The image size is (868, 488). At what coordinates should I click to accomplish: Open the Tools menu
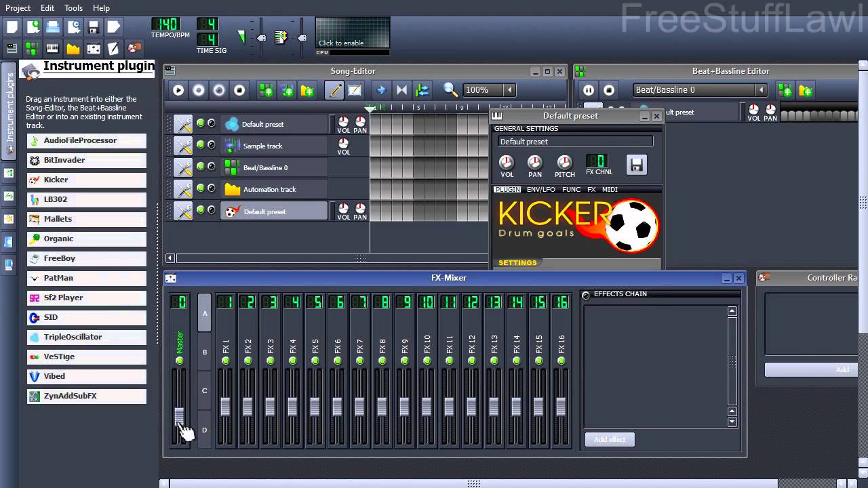(73, 7)
